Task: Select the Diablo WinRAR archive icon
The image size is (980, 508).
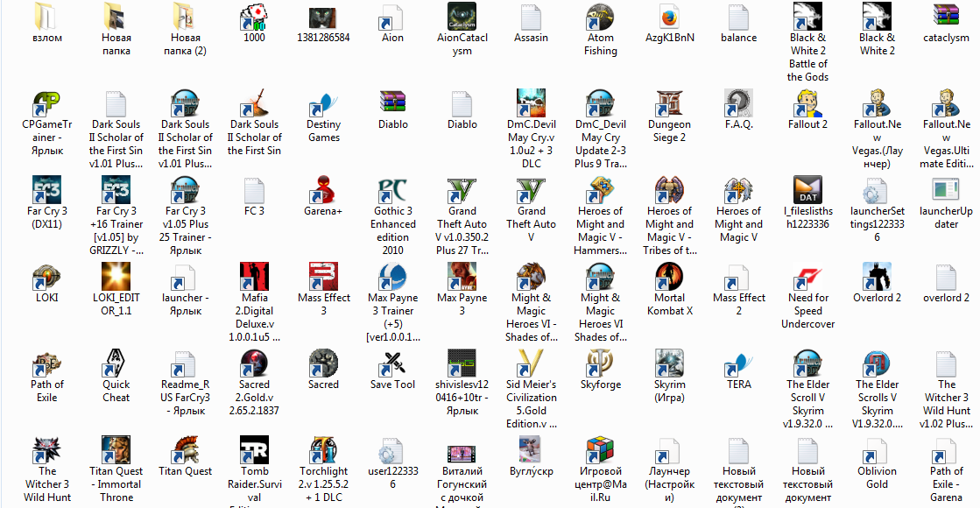Action: tap(393, 103)
